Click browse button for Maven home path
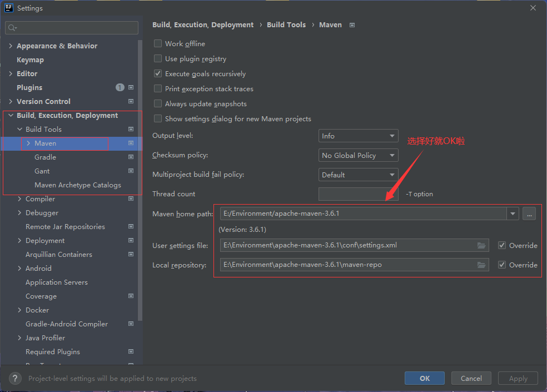The image size is (547, 392). pos(529,214)
